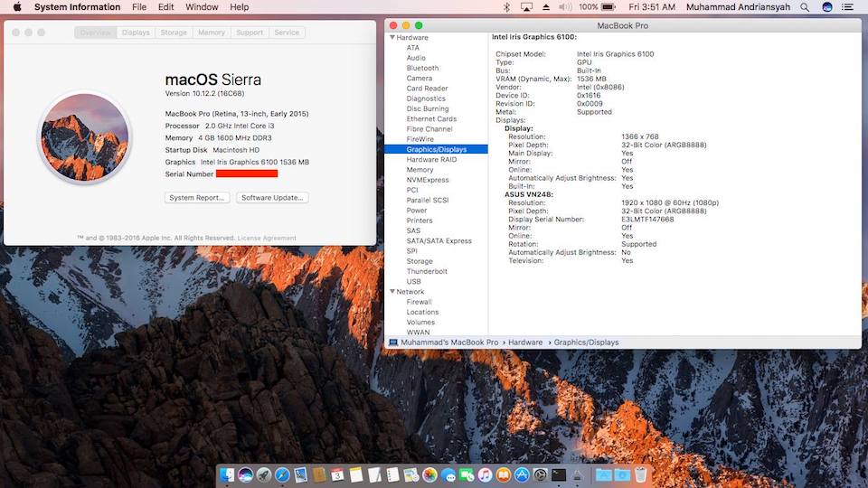Open the Edit menu

(x=165, y=7)
